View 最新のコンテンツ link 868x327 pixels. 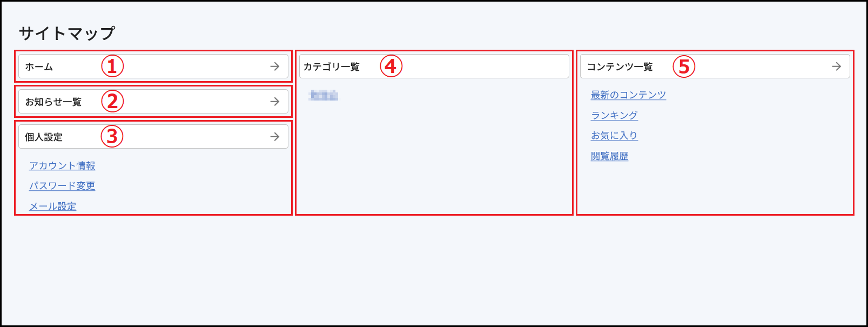(628, 95)
